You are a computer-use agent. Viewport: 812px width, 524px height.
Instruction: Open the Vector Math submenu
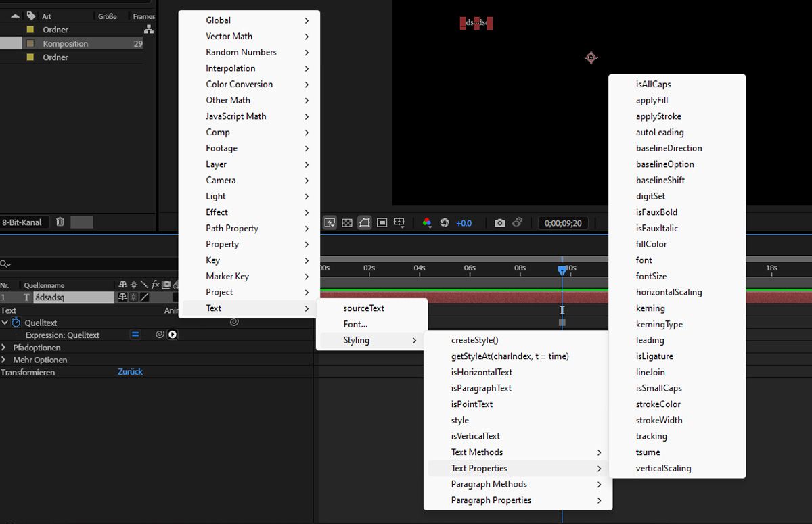click(249, 37)
